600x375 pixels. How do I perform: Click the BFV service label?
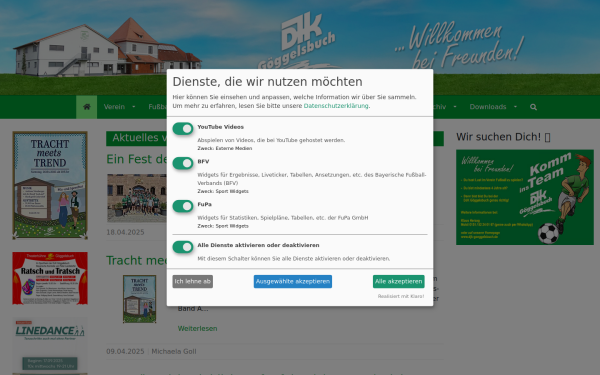(203, 161)
